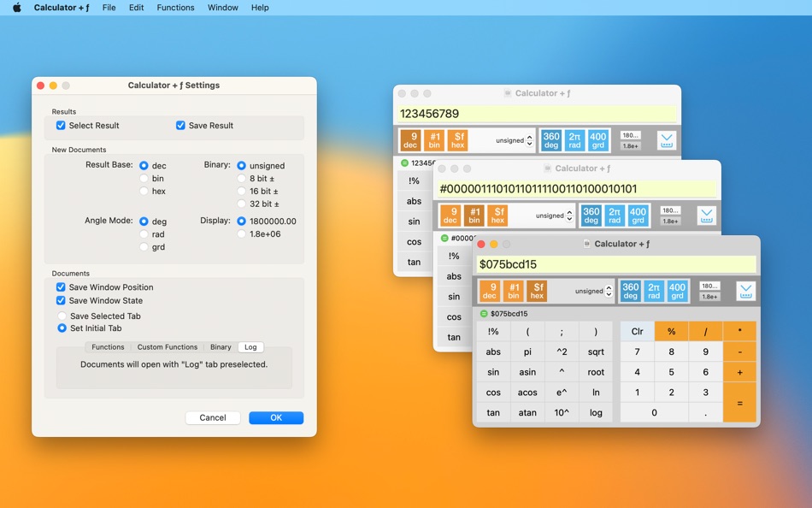This screenshot has height=508, width=812.
Task: Open the File menu
Action: coord(109,7)
